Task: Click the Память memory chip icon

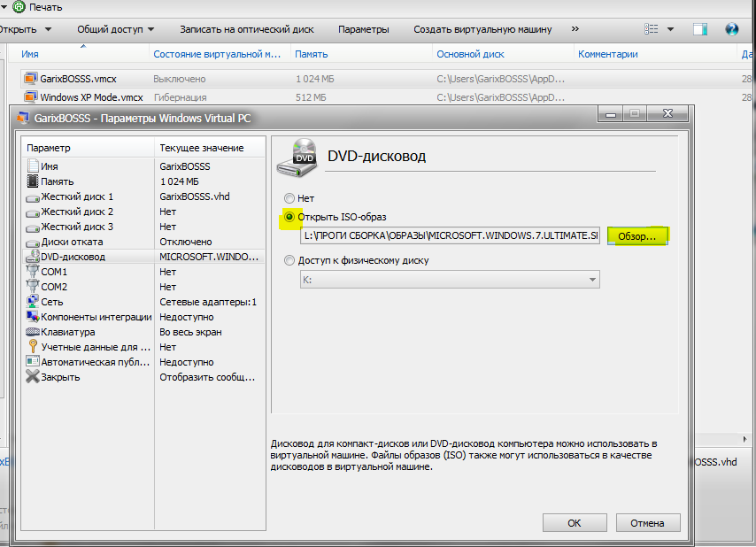Action: 32,181
